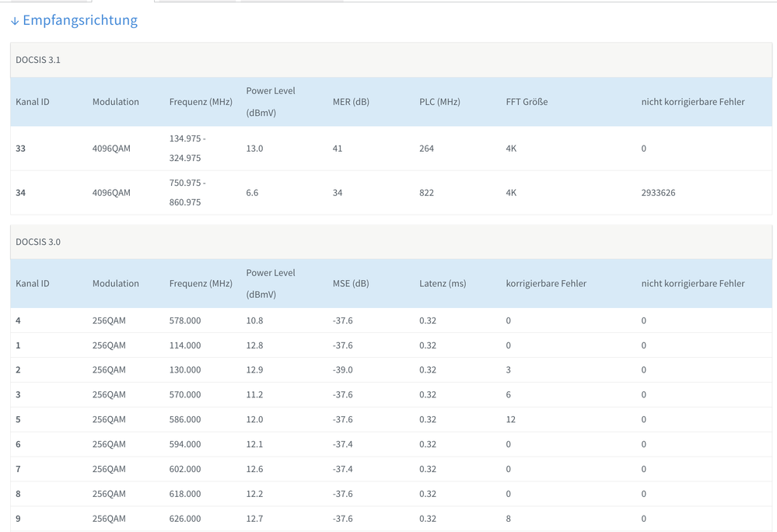The height and width of the screenshot is (532, 777).
Task: Click power level value 13.0
Action: click(254, 149)
